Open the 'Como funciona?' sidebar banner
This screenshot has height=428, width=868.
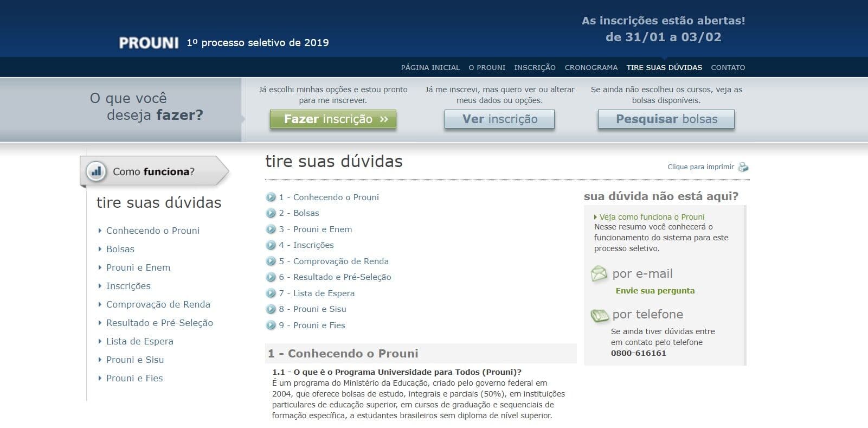[155, 171]
